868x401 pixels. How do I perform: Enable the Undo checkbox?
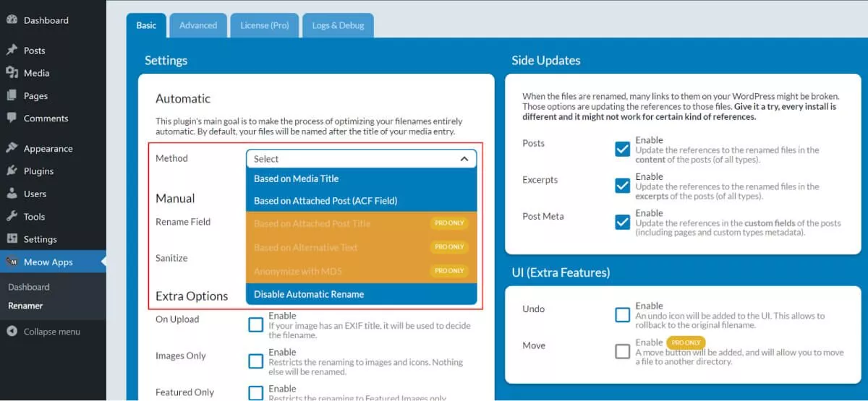tap(622, 315)
